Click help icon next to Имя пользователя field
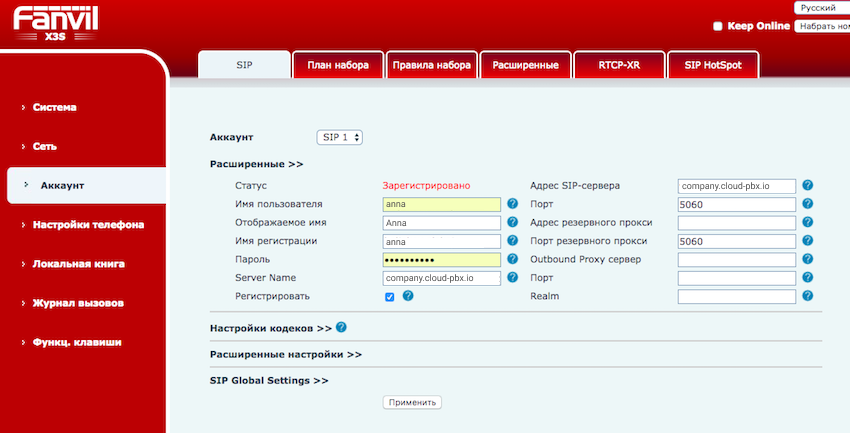This screenshot has width=850, height=433. [x=512, y=204]
